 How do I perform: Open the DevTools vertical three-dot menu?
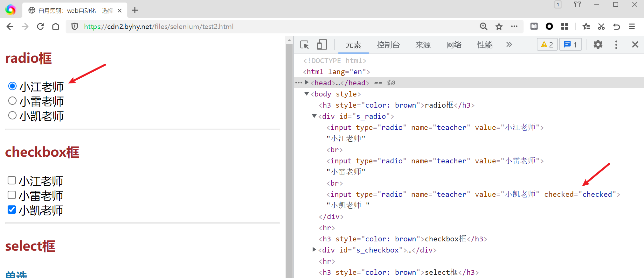pos(616,45)
